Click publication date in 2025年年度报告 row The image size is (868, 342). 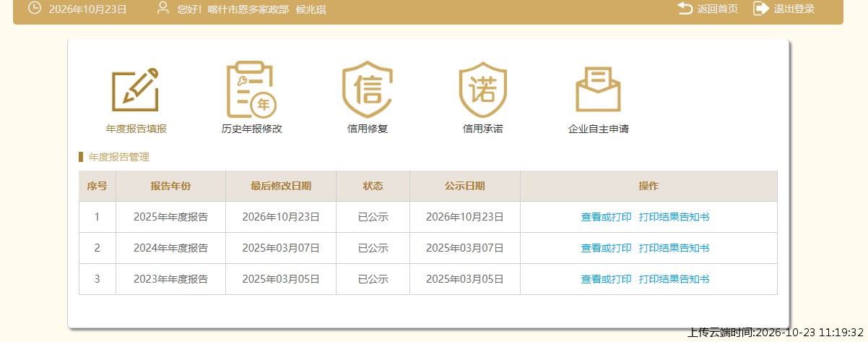click(465, 217)
